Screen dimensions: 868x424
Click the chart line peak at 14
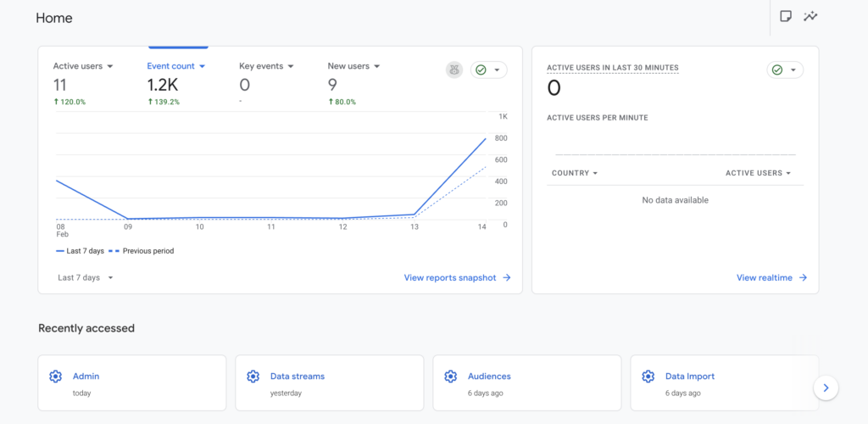(486, 138)
